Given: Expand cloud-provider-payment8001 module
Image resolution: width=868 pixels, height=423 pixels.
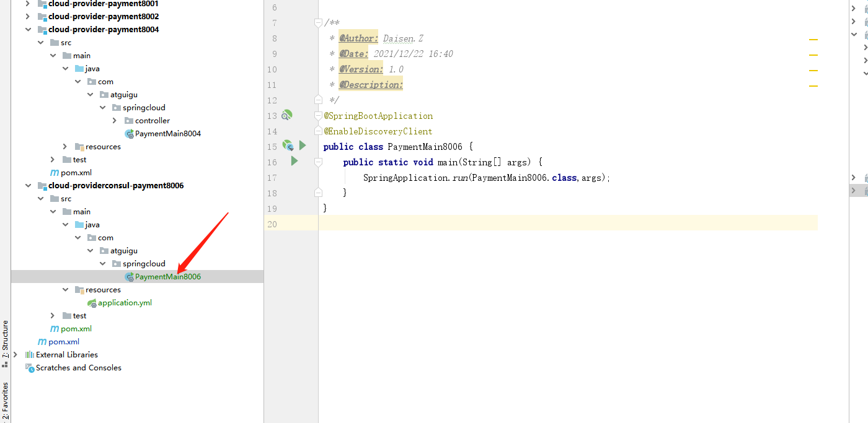Looking at the screenshot, I should [x=28, y=4].
